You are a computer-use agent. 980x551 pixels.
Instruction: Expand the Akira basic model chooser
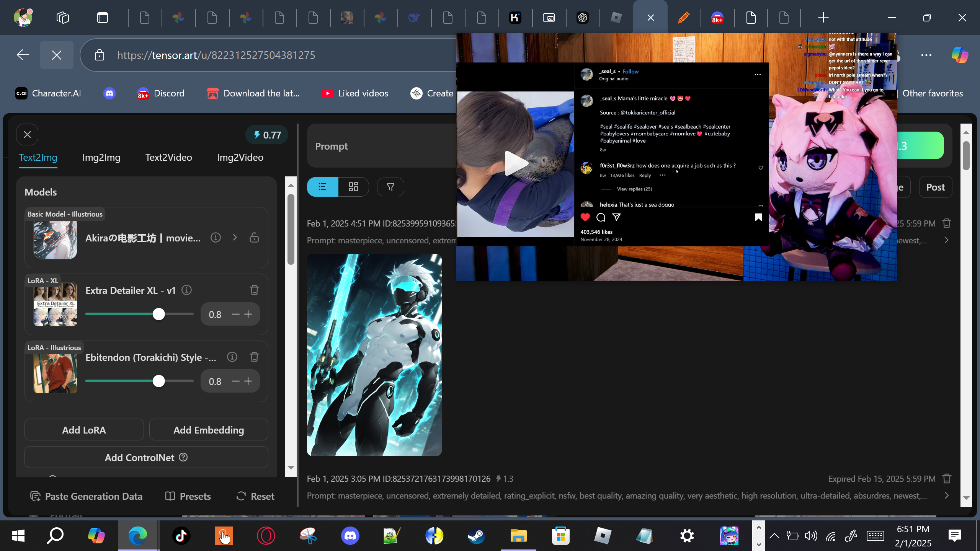click(x=235, y=238)
